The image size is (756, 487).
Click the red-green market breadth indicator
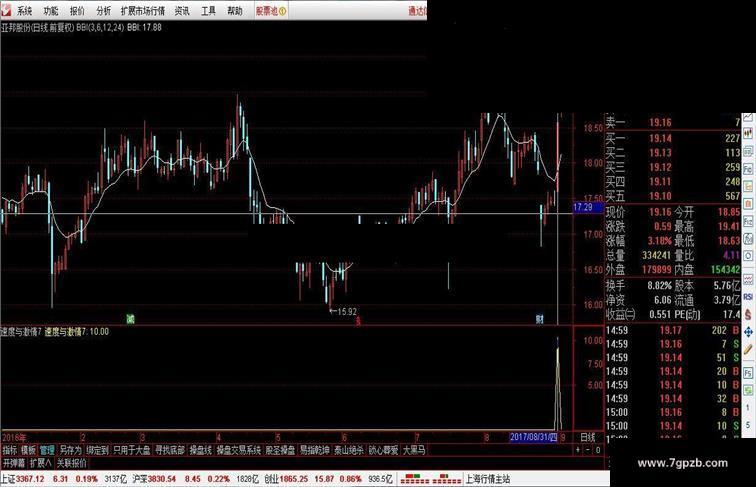tap(430, 479)
